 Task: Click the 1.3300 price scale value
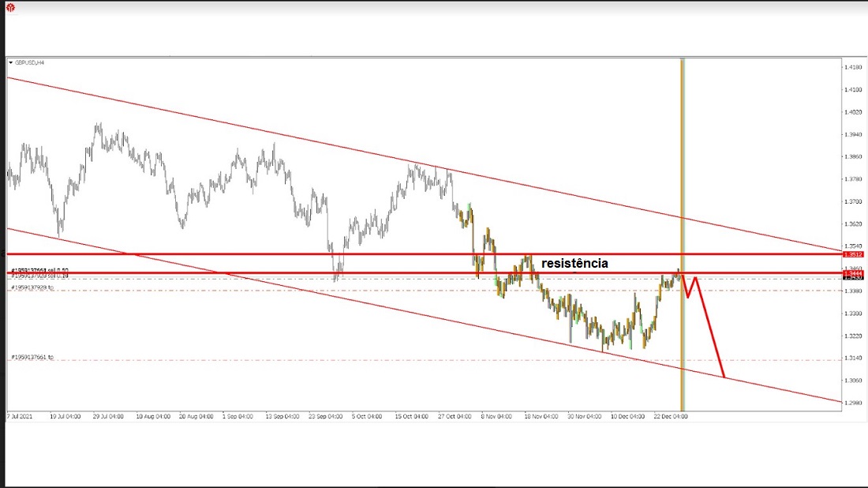pos(853,313)
